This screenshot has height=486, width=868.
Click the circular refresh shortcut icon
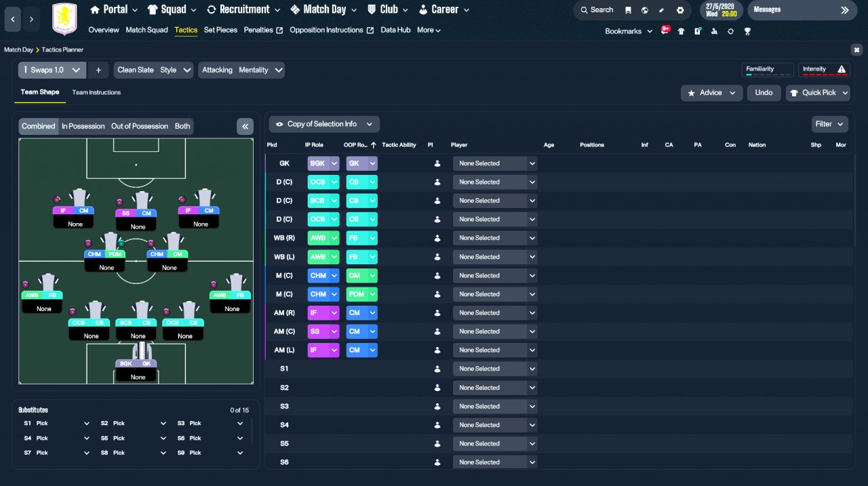point(730,31)
